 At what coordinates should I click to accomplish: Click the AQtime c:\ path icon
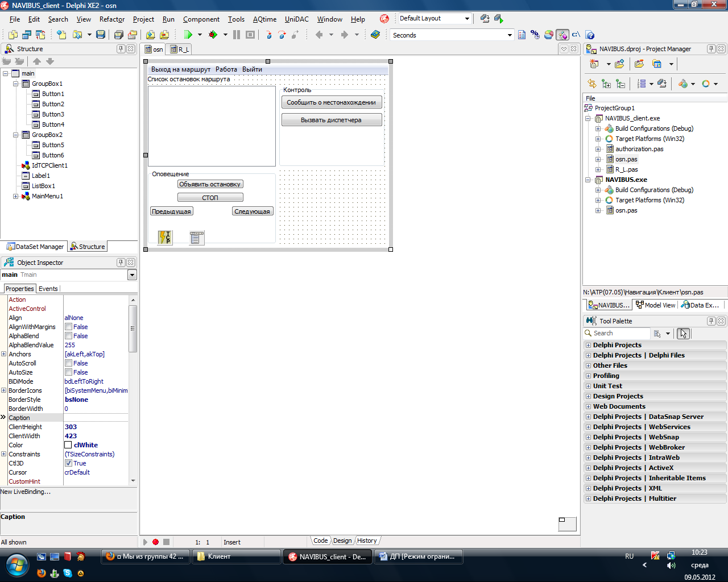pyautogui.click(x=576, y=35)
